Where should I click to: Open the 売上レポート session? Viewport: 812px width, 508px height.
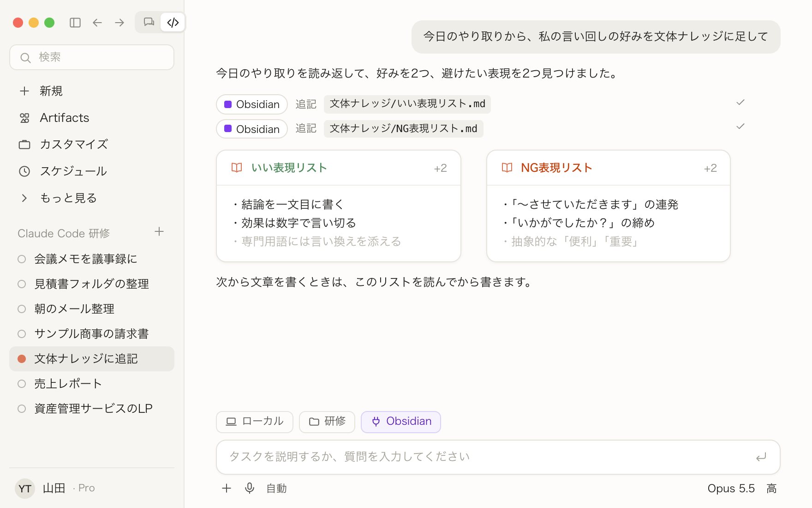coord(92,384)
